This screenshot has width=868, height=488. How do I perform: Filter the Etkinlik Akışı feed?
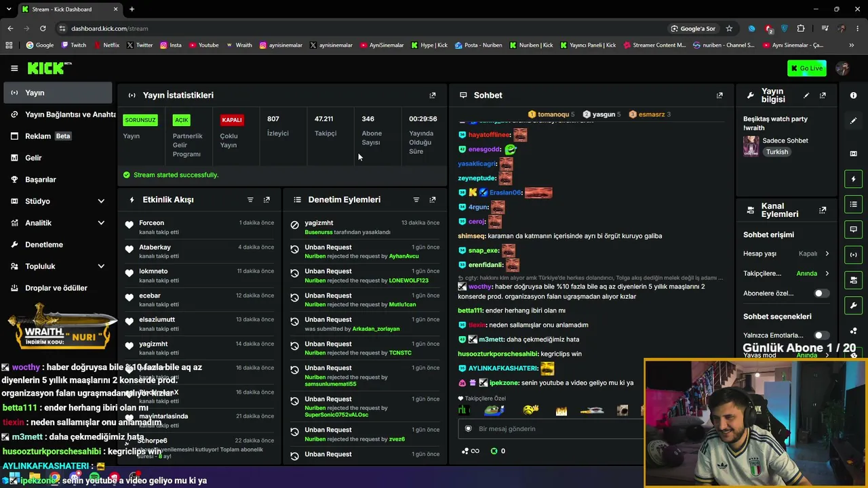click(x=250, y=200)
